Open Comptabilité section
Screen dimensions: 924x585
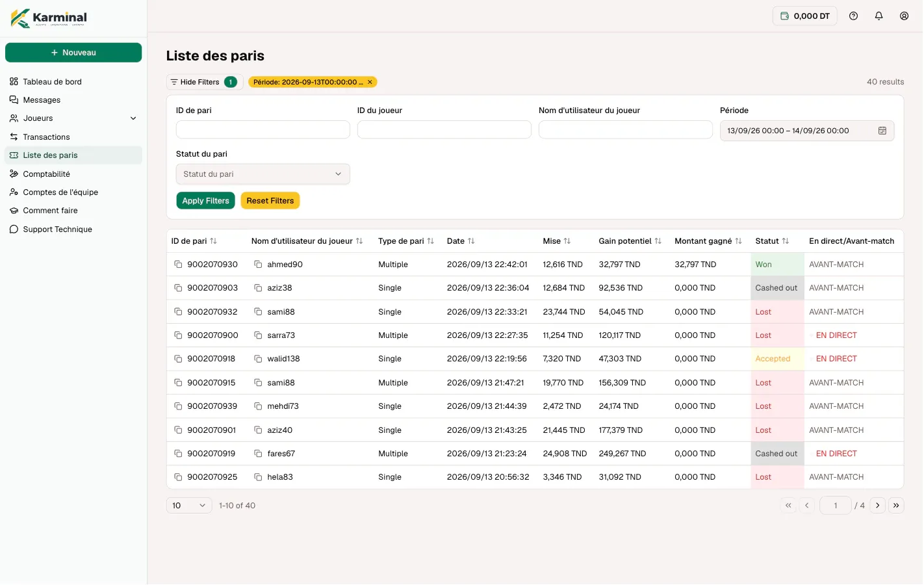73,174
